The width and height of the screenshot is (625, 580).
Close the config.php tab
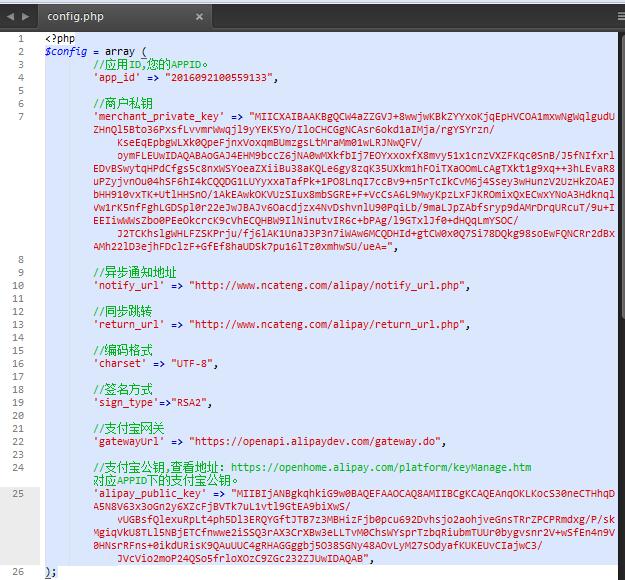tap(200, 17)
